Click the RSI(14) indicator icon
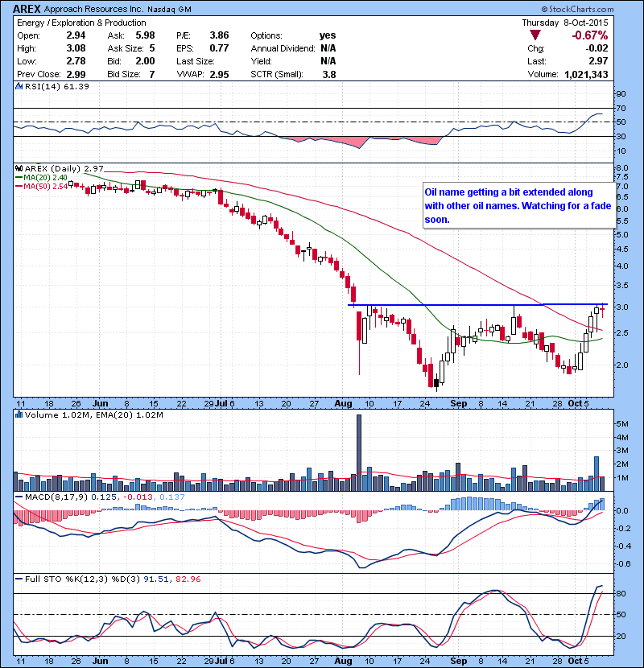 (19, 86)
